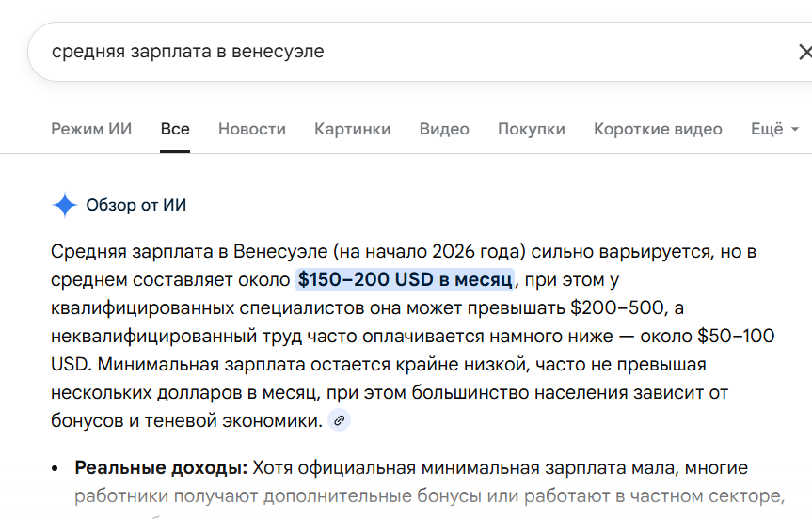The width and height of the screenshot is (812, 519).
Task: Switch to the Режим ИИ tab
Action: click(91, 129)
